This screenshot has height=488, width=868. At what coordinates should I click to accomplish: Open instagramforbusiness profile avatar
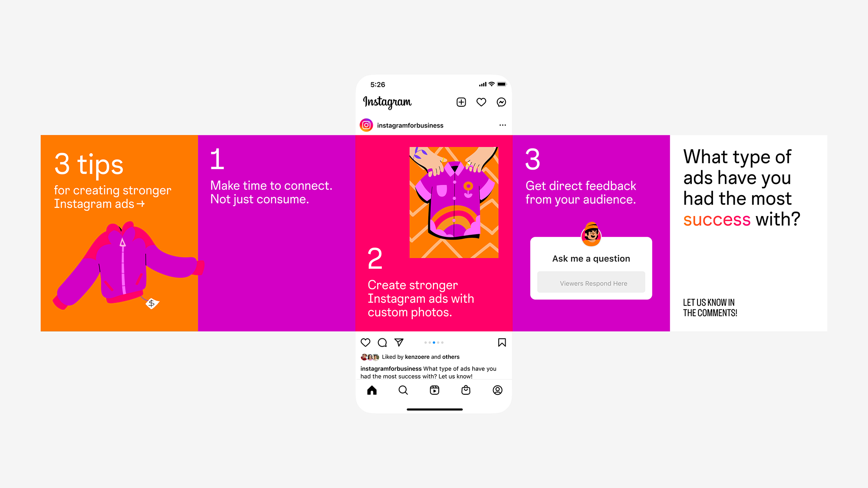click(366, 125)
